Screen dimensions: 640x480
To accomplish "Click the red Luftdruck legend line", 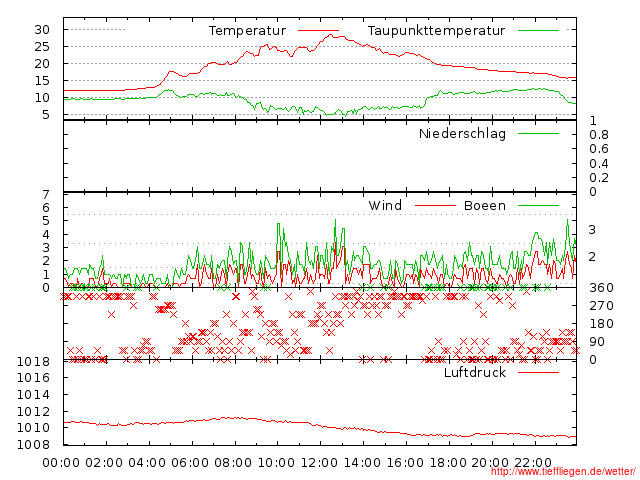I will [538, 372].
